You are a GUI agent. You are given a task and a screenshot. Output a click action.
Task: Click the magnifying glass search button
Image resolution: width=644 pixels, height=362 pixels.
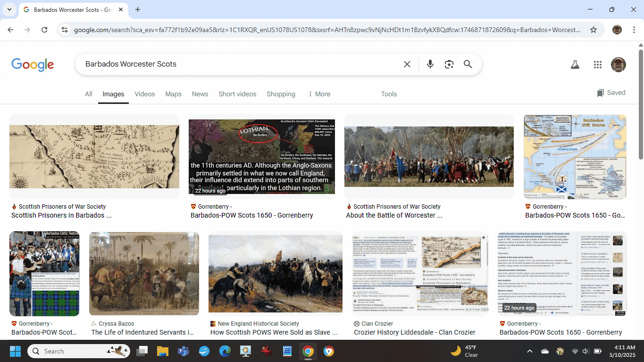[468, 64]
